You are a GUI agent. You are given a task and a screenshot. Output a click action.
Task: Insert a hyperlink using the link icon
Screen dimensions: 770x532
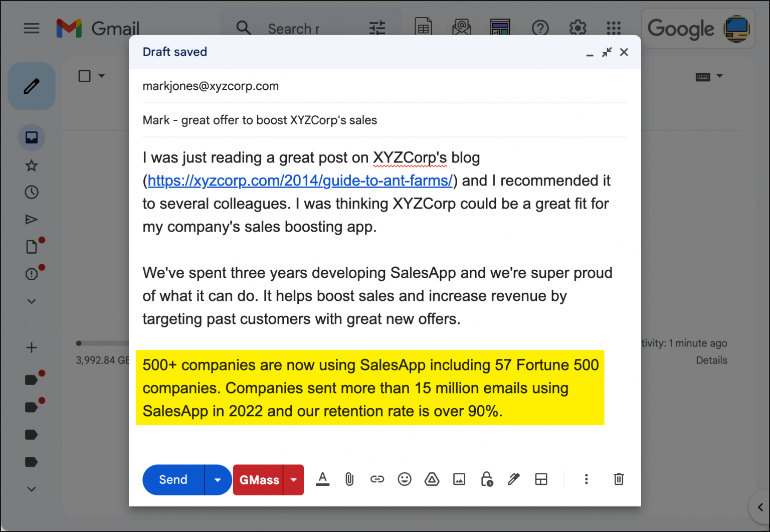click(377, 479)
